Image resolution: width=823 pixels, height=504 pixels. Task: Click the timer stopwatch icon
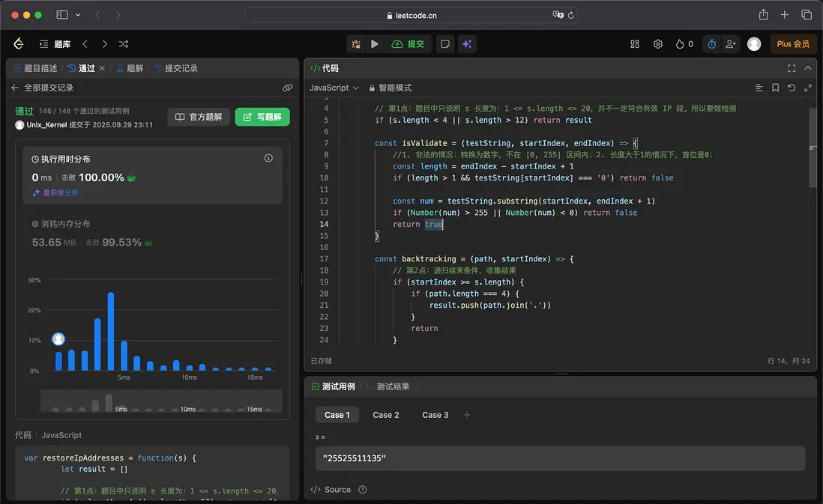tap(711, 44)
